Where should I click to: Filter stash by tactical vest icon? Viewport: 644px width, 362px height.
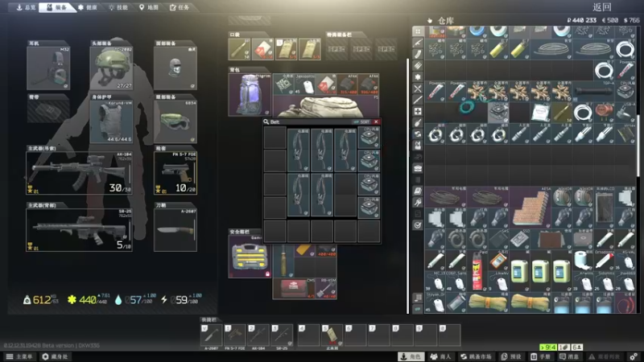418,146
